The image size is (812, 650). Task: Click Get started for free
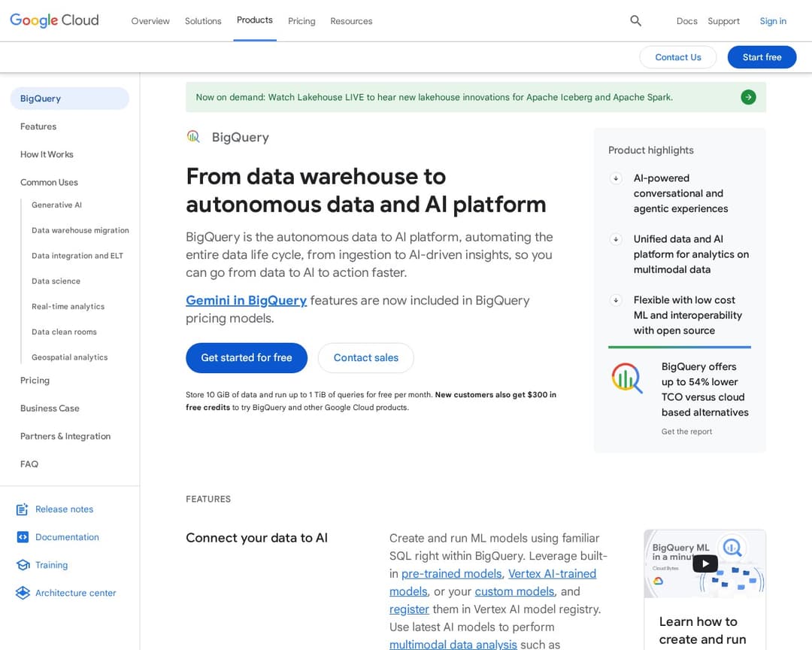(x=247, y=357)
